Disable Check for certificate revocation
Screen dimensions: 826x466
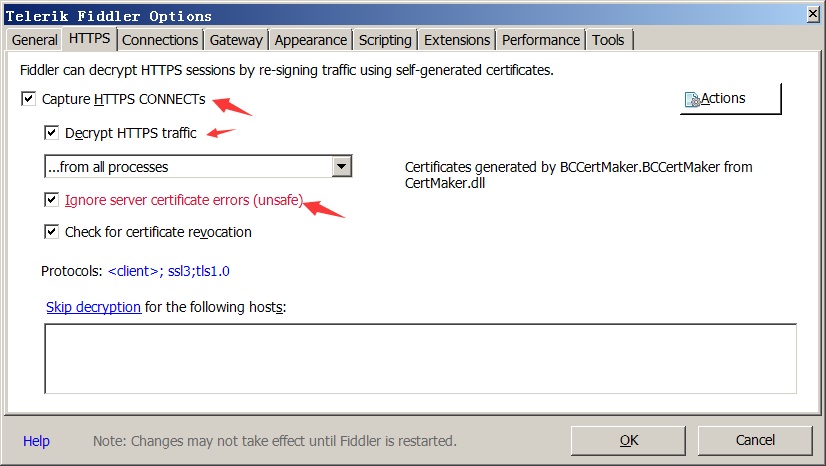(51, 232)
